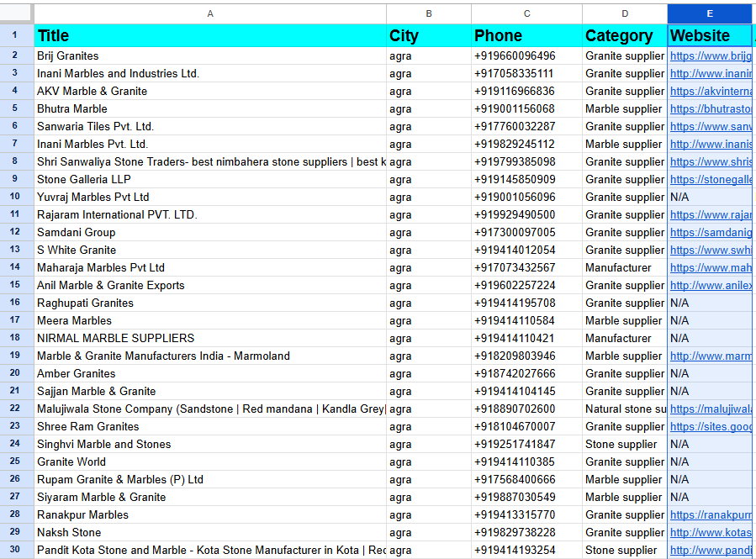The height and width of the screenshot is (559, 756).
Task: Select the S White Granite cell
Action: click(210, 250)
